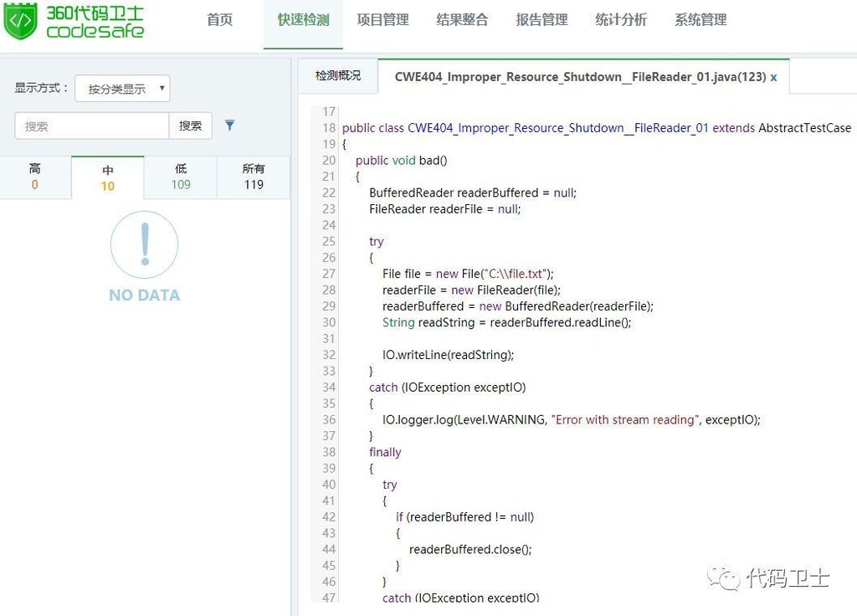Click line 27 'new File' statement
The height and width of the screenshot is (616, 857).
468,274
